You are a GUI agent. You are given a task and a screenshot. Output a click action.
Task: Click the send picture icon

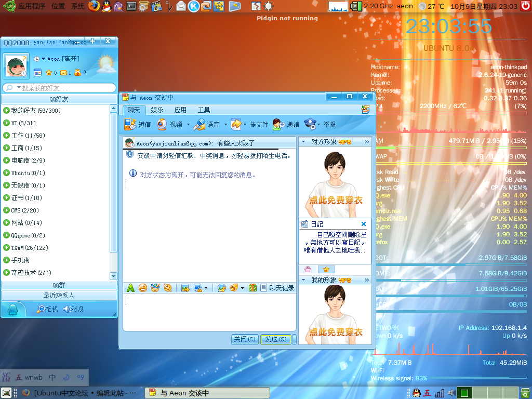(185, 288)
